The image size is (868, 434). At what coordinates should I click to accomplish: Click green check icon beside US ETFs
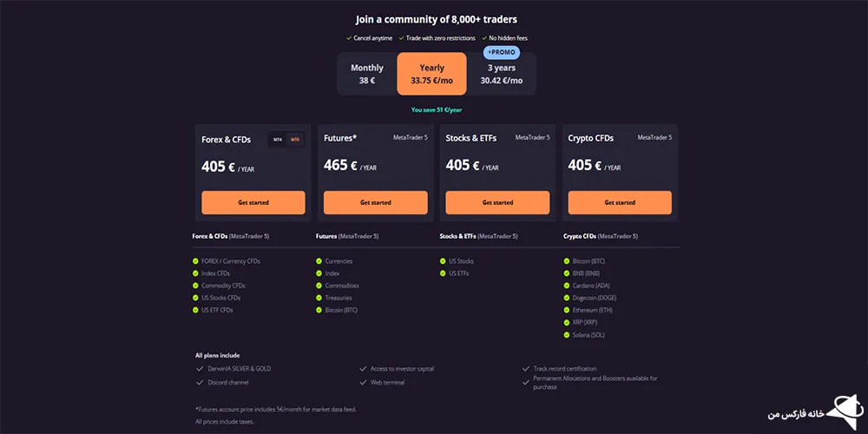click(x=443, y=273)
